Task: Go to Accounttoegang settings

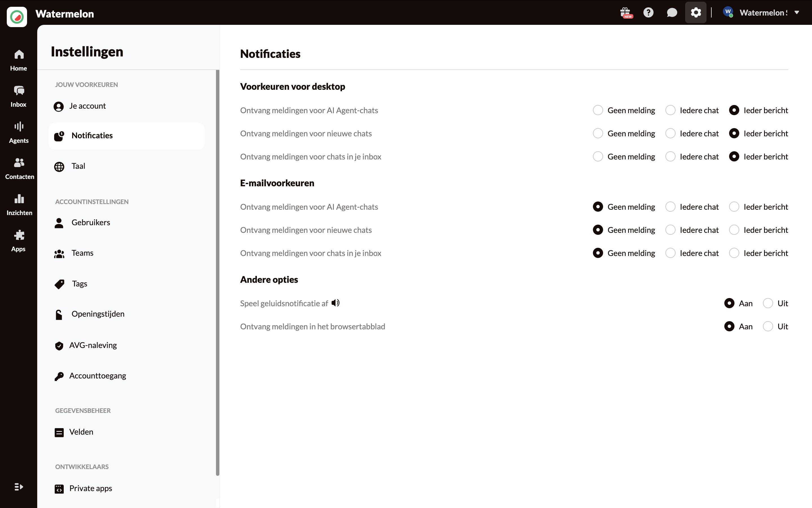Action: click(x=127, y=376)
